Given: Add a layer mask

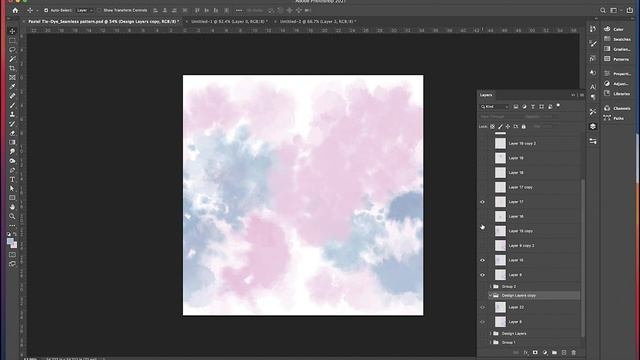Looking at the screenshot, I should pyautogui.click(x=535, y=352).
